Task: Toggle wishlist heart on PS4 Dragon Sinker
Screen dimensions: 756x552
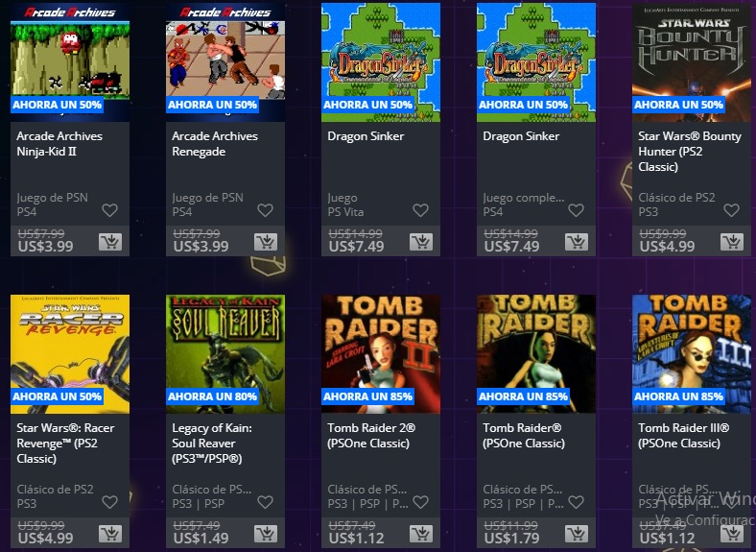Action: [577, 210]
